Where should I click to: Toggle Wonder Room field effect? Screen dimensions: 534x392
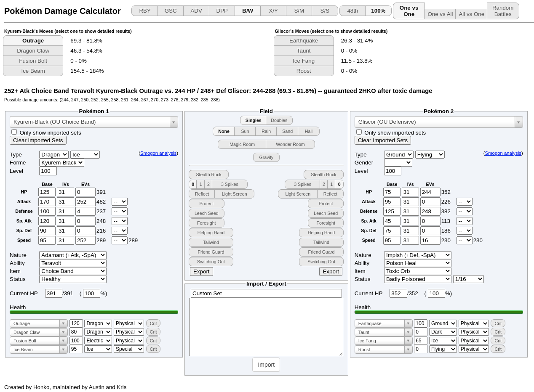(x=290, y=144)
